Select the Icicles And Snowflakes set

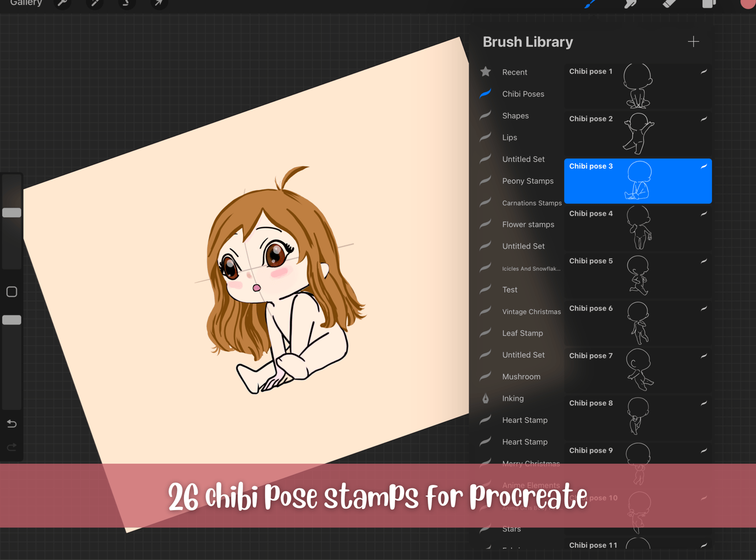click(x=531, y=269)
